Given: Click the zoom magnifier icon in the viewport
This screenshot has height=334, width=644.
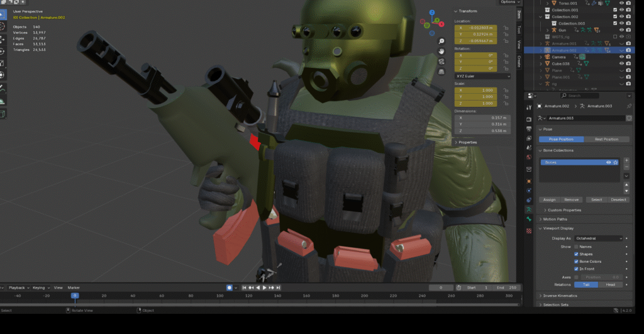Looking at the screenshot, I should coord(441,41).
